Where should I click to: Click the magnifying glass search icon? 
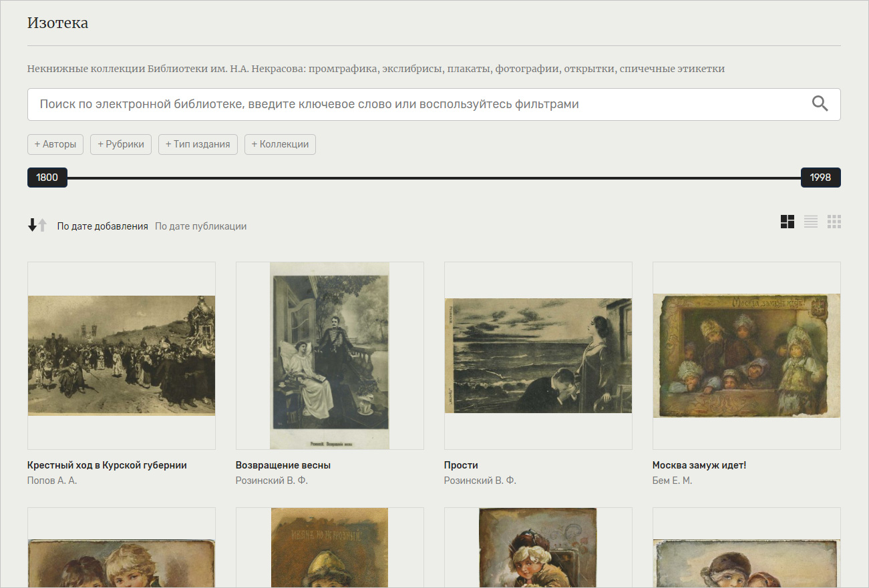[x=820, y=103]
